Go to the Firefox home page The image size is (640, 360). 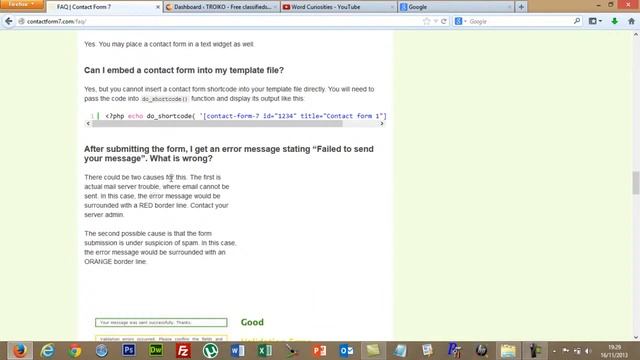(631, 21)
